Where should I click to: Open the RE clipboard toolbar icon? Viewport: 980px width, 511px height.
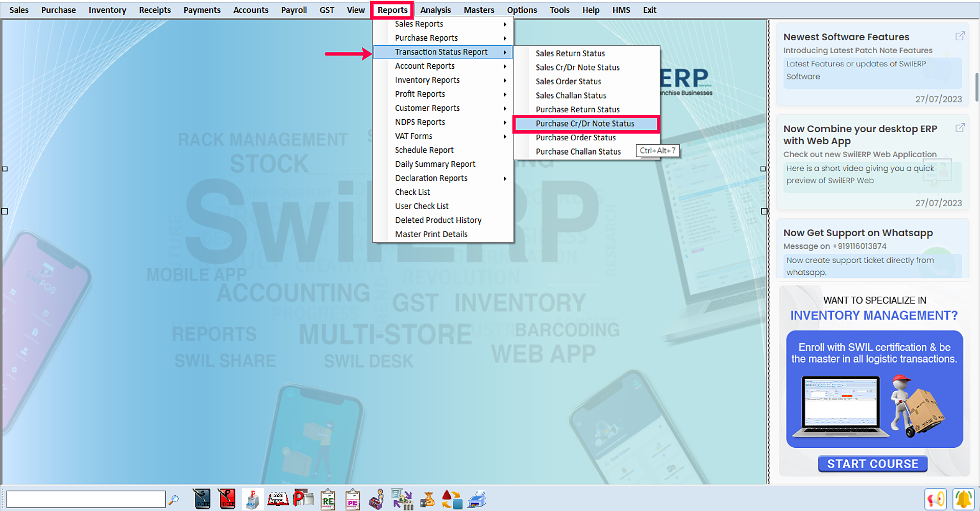click(328, 499)
